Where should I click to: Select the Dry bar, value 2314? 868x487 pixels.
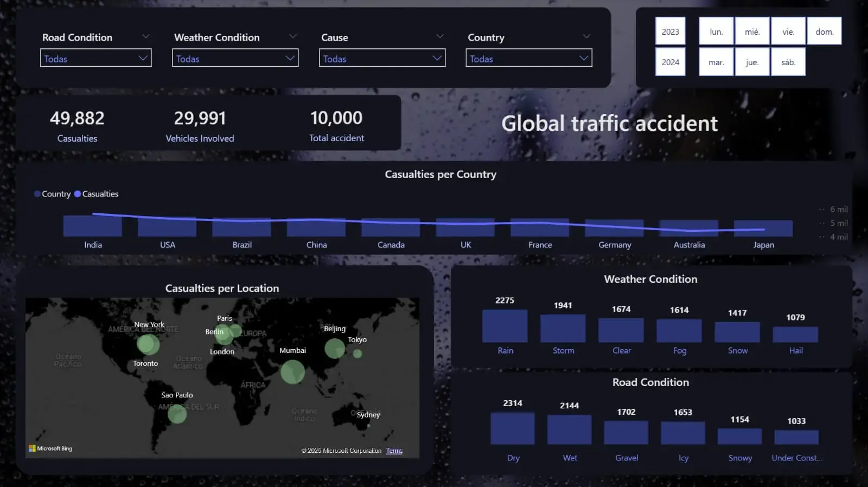512,428
